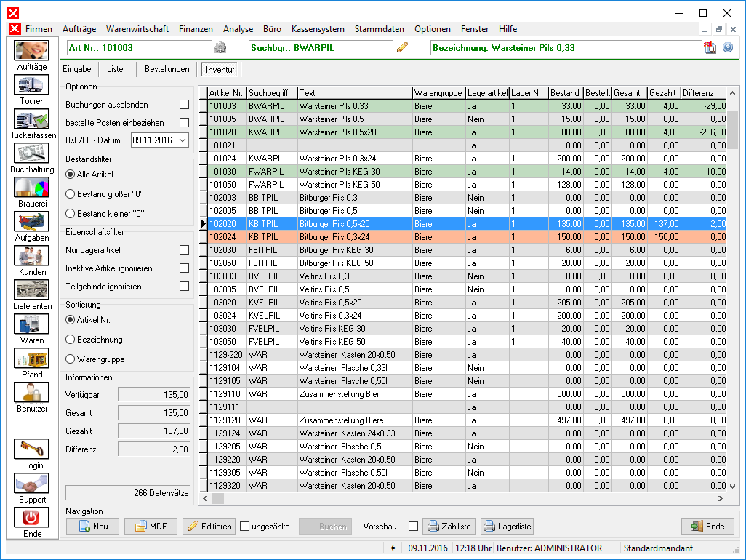The height and width of the screenshot is (560, 746).
Task: Click the Zählliste print button
Action: [x=449, y=527]
